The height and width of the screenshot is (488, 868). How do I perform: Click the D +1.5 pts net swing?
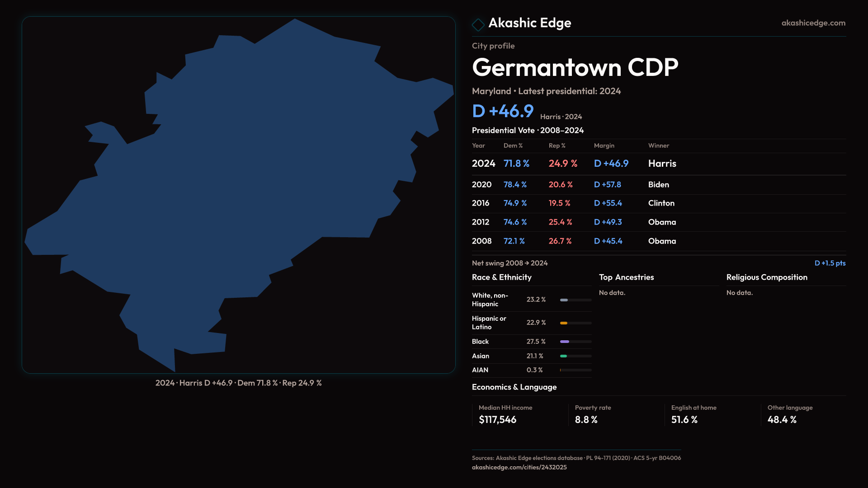[x=830, y=263]
